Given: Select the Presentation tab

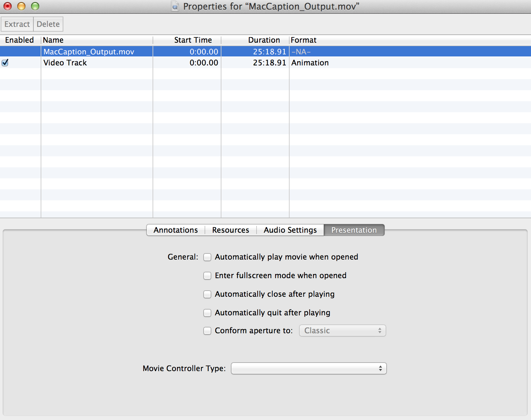Looking at the screenshot, I should tap(354, 230).
